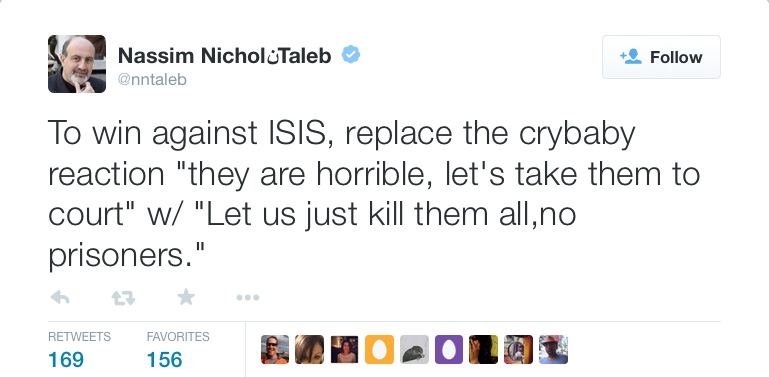The width and height of the screenshot is (769, 377).
Task: Select the gray avatar with dark sketch
Action: (x=414, y=350)
